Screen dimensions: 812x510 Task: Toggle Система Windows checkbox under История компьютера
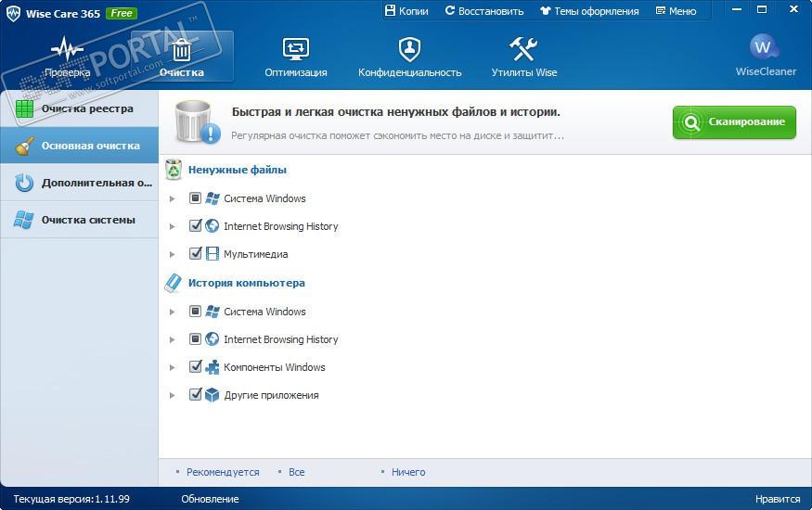(x=195, y=312)
